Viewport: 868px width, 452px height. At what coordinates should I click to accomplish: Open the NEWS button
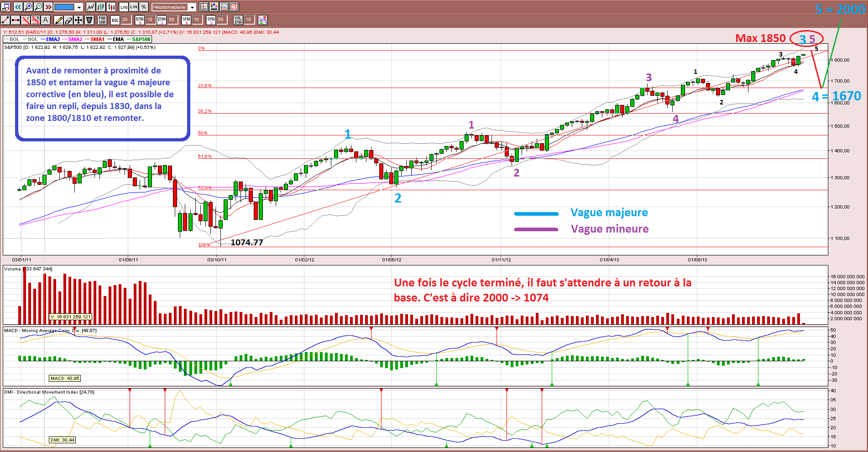(x=234, y=7)
